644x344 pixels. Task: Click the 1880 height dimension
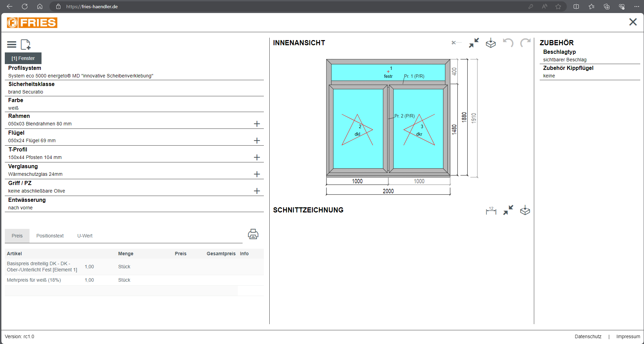tap(464, 118)
